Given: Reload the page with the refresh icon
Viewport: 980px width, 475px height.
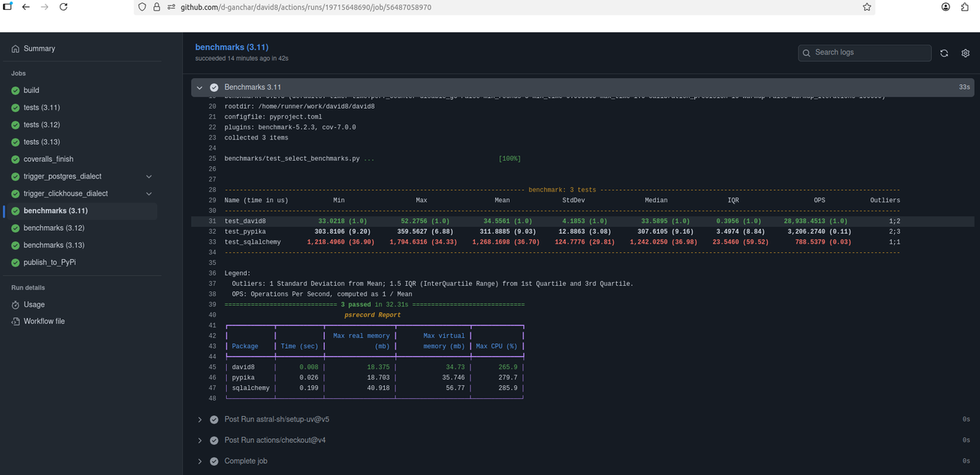Looking at the screenshot, I should tap(64, 7).
